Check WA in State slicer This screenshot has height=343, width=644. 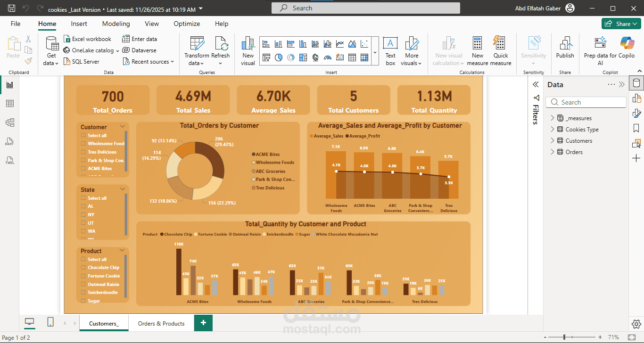point(83,231)
